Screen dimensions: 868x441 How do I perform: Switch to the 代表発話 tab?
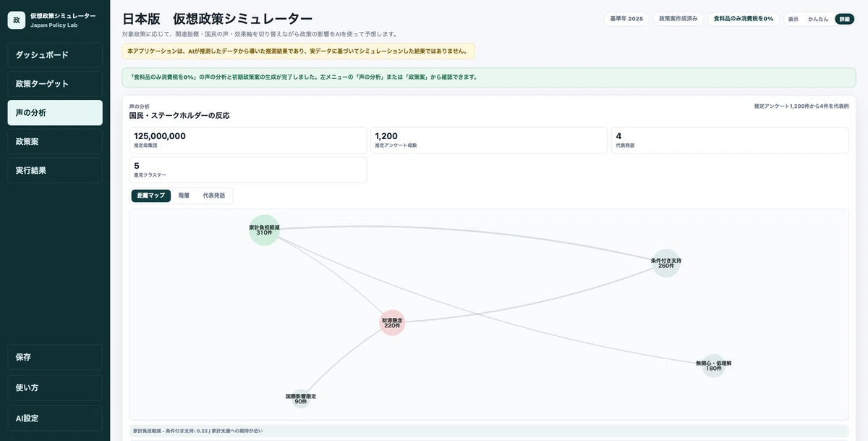point(213,196)
